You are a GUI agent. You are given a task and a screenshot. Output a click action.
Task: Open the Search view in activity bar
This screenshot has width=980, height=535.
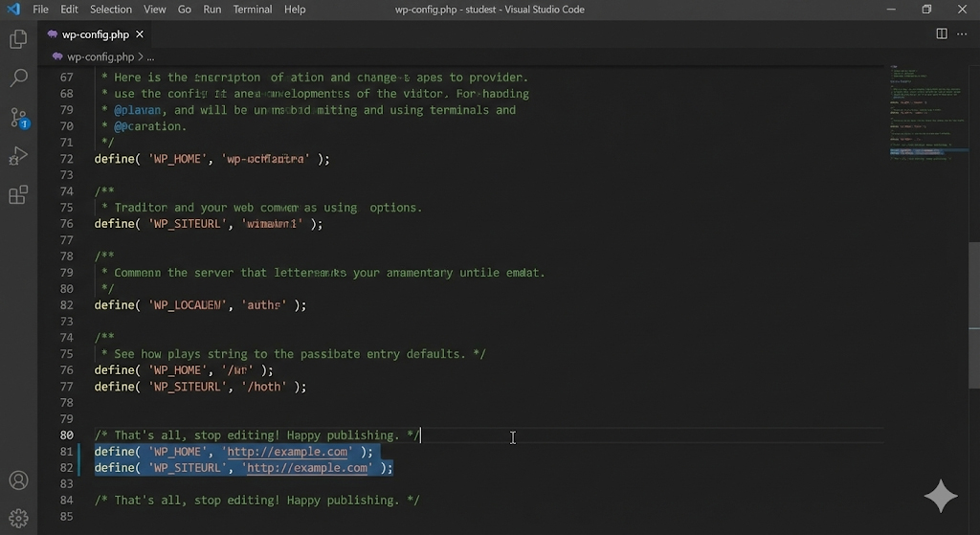click(x=19, y=78)
